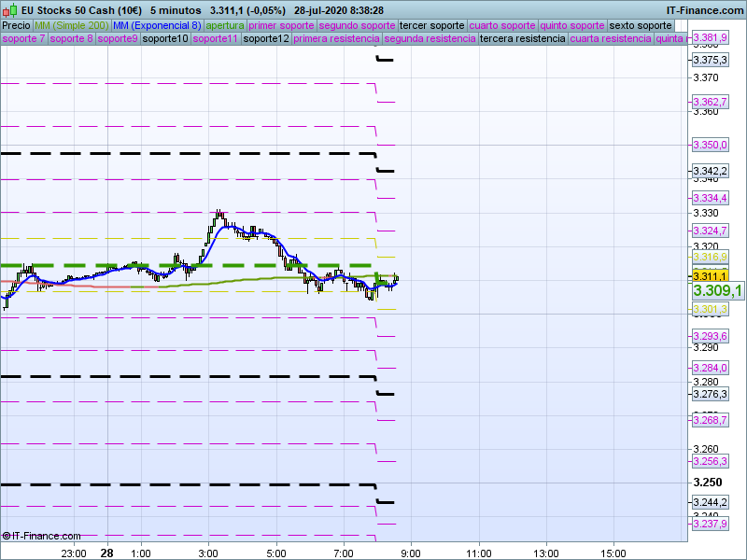747x560 pixels.
Task: Click the tercer soporte legend label
Action: click(431, 25)
